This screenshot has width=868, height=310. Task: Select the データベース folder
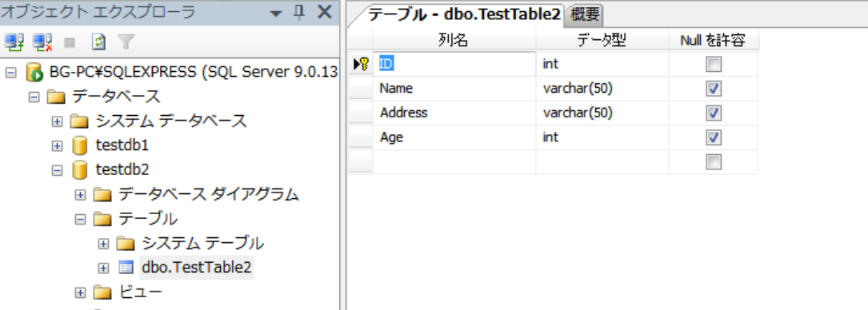click(116, 97)
